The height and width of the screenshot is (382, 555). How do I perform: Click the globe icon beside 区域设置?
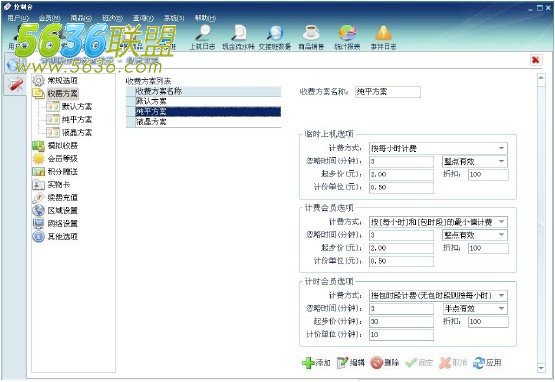tap(38, 210)
